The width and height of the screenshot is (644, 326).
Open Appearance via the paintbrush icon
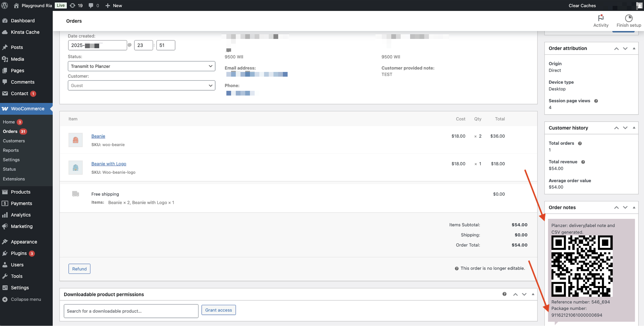5,241
